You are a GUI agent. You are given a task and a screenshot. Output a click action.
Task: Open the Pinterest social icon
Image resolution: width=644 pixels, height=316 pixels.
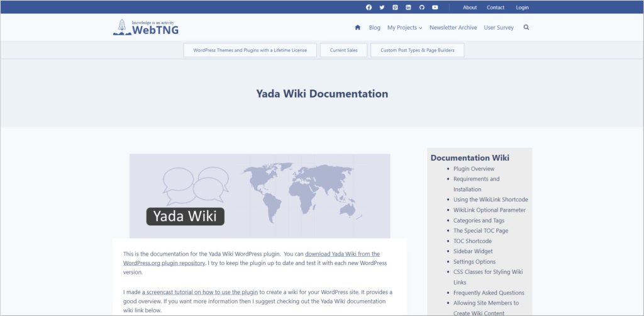click(395, 8)
